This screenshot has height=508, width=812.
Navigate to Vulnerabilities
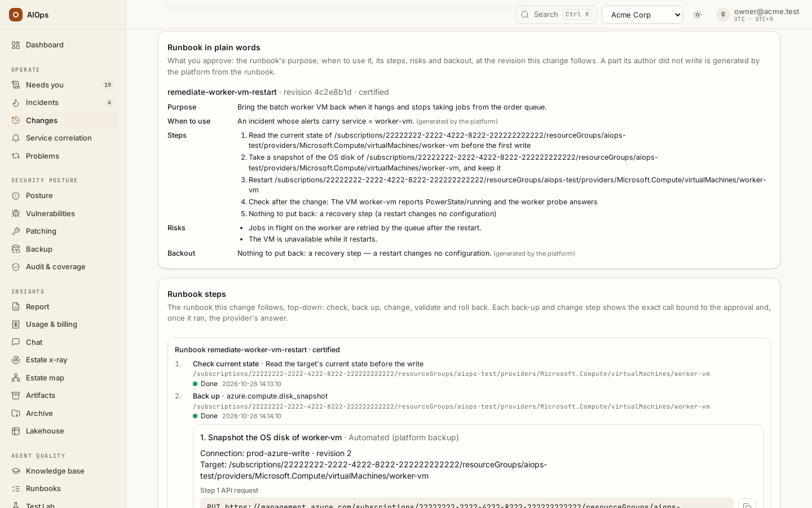pos(63,214)
